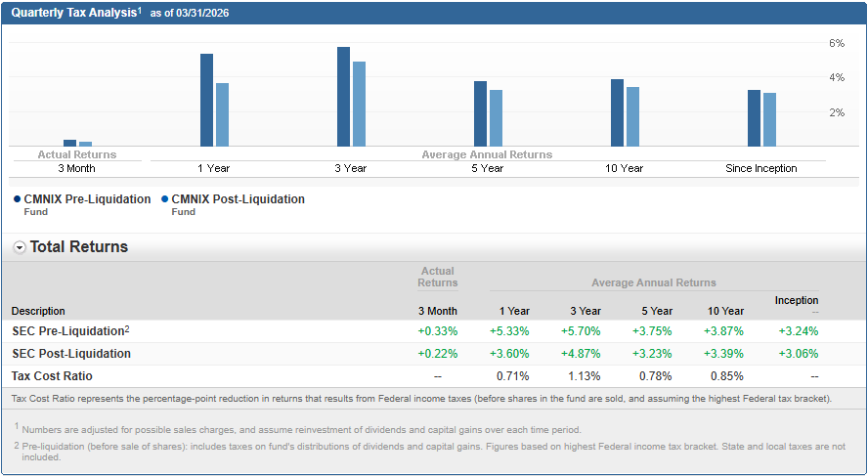Click the 1.13% tax cost ratio value
This screenshot has height=476, width=868.
click(585, 375)
